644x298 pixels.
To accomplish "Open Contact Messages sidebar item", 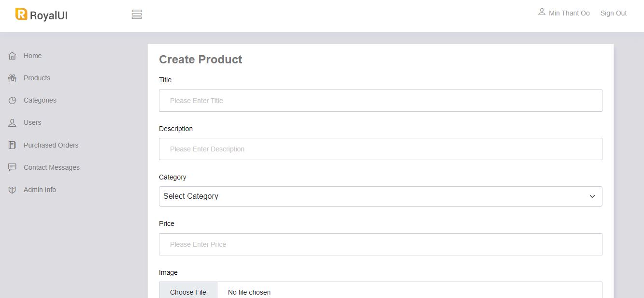I will 52,167.
